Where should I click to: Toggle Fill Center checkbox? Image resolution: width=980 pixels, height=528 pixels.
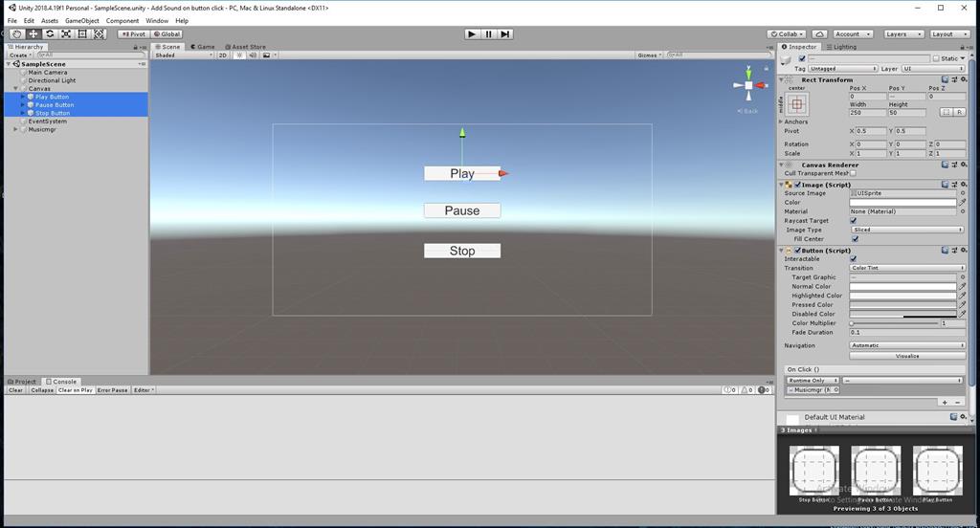click(855, 239)
